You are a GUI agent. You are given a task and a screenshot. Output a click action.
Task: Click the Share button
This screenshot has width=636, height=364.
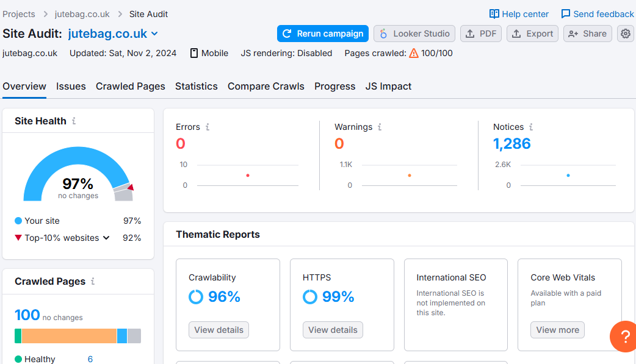point(588,34)
